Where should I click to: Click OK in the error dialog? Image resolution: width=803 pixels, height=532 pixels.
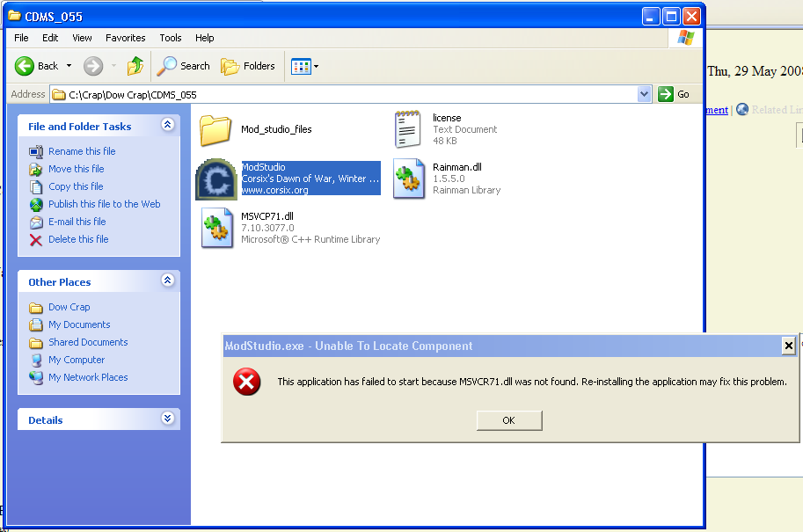[509, 420]
